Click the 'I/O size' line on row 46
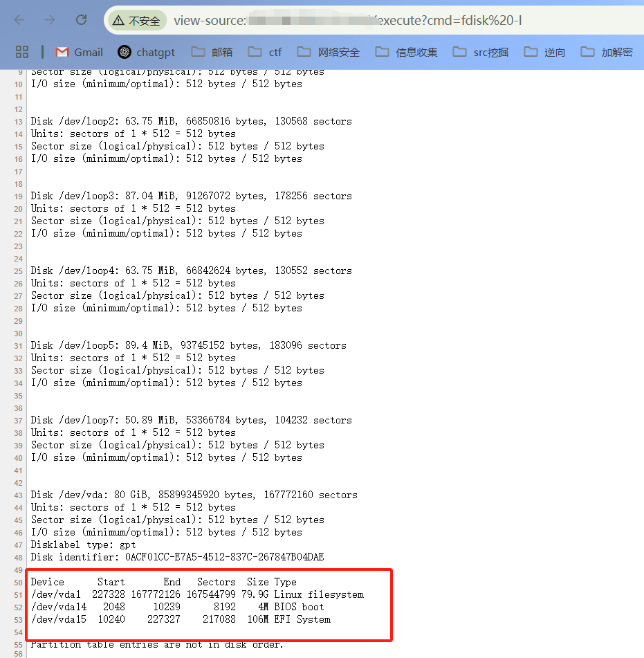The width and height of the screenshot is (644, 658). click(x=166, y=532)
